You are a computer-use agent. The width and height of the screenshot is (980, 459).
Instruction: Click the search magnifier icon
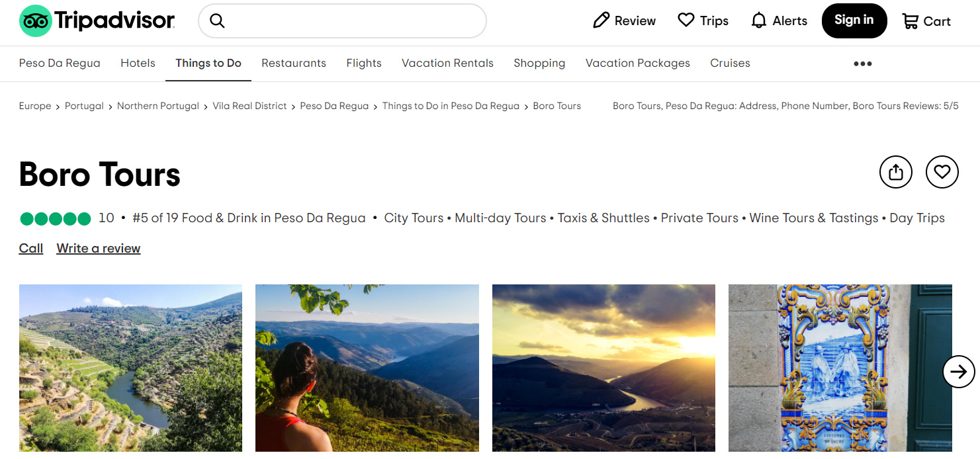[217, 21]
